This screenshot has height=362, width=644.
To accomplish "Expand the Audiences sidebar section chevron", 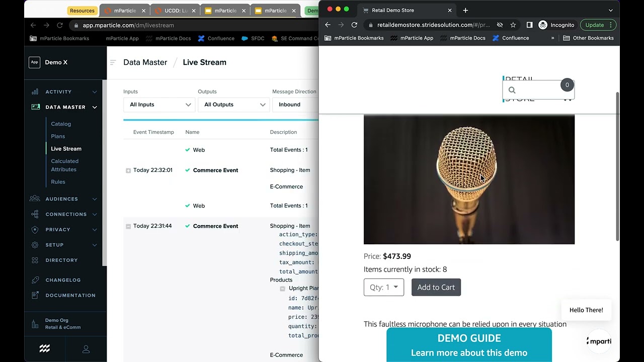I will coord(95,199).
